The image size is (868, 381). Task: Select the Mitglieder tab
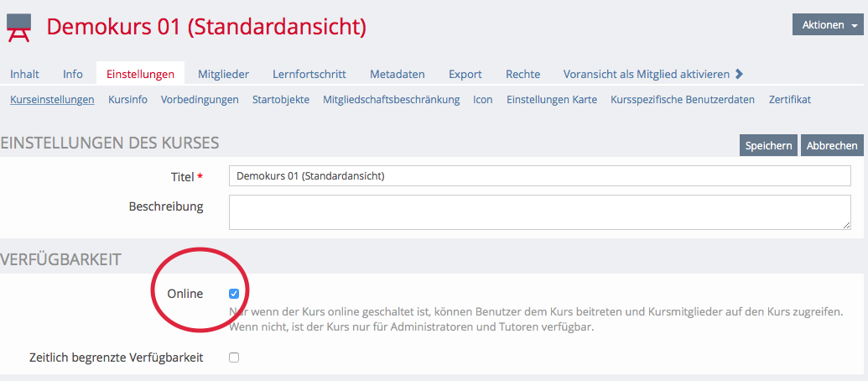tap(223, 74)
